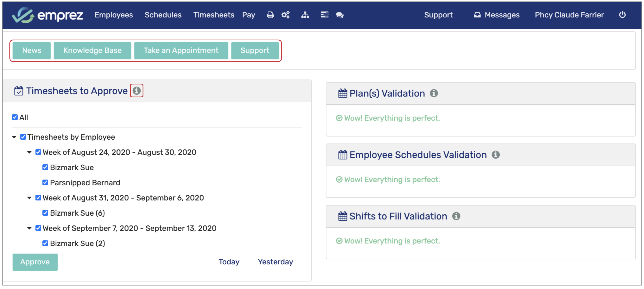Open the settings gears icon
644x289 pixels.
pyautogui.click(x=285, y=15)
